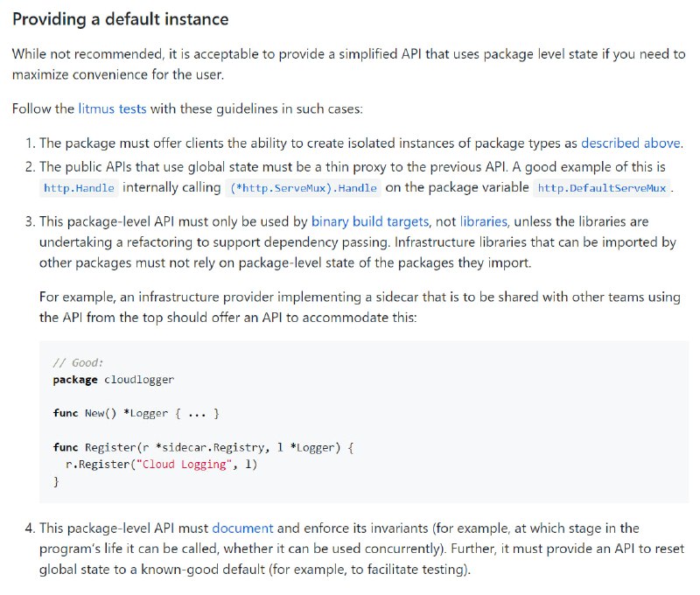Open the 'document' link in item 4
The width and height of the screenshot is (700, 595).
pos(242,528)
